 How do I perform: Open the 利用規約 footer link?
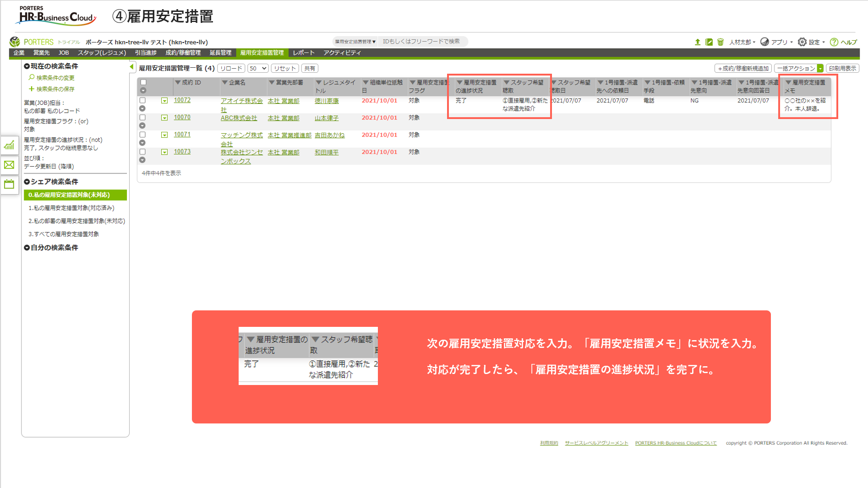(549, 443)
